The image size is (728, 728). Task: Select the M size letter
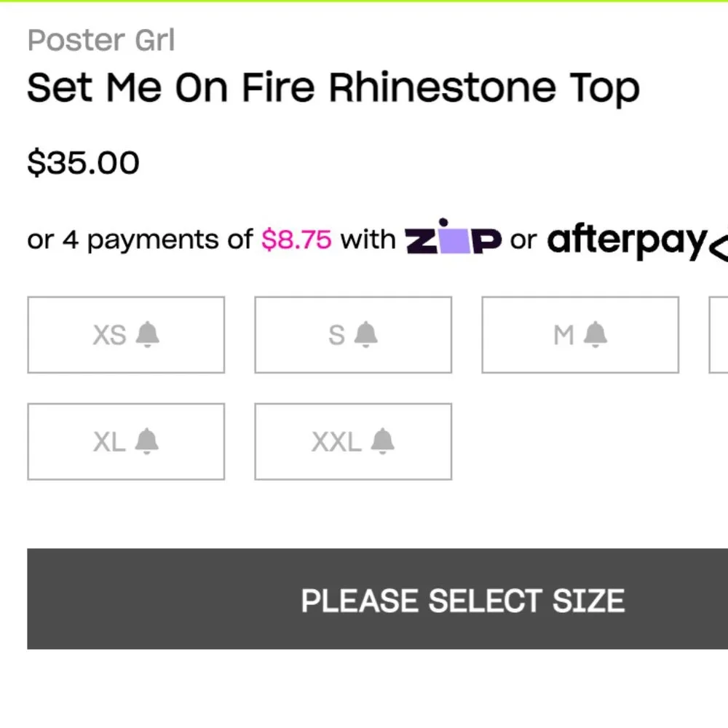tap(563, 336)
